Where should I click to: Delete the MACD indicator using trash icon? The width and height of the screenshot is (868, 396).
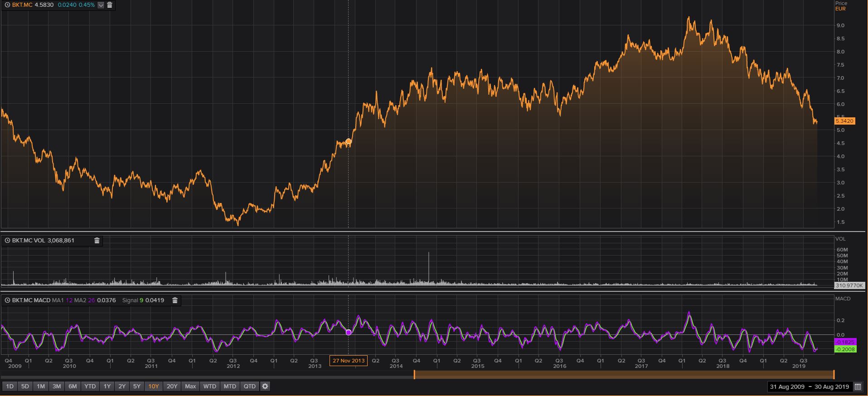(175, 300)
